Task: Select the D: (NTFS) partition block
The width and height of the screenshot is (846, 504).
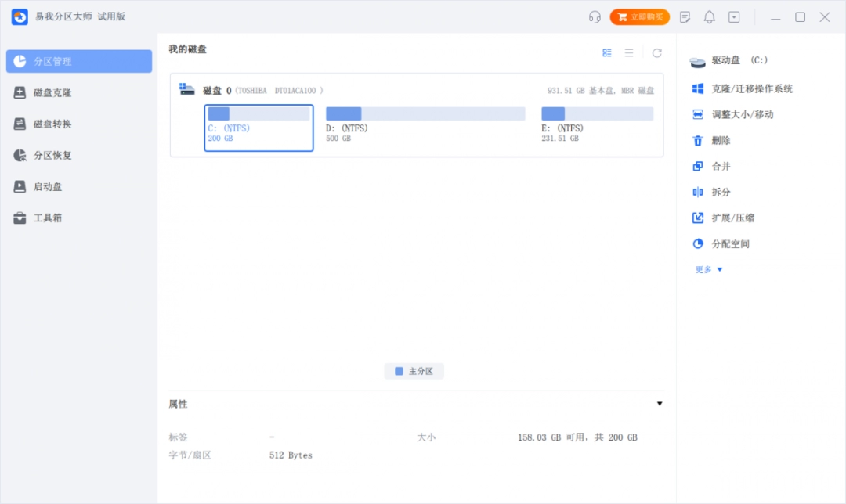Action: coord(423,125)
